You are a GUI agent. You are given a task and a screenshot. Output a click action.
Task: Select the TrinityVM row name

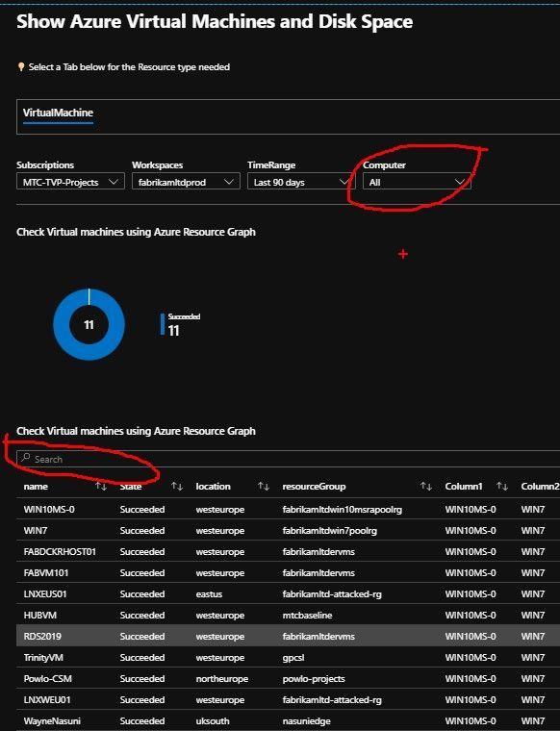(x=43, y=658)
